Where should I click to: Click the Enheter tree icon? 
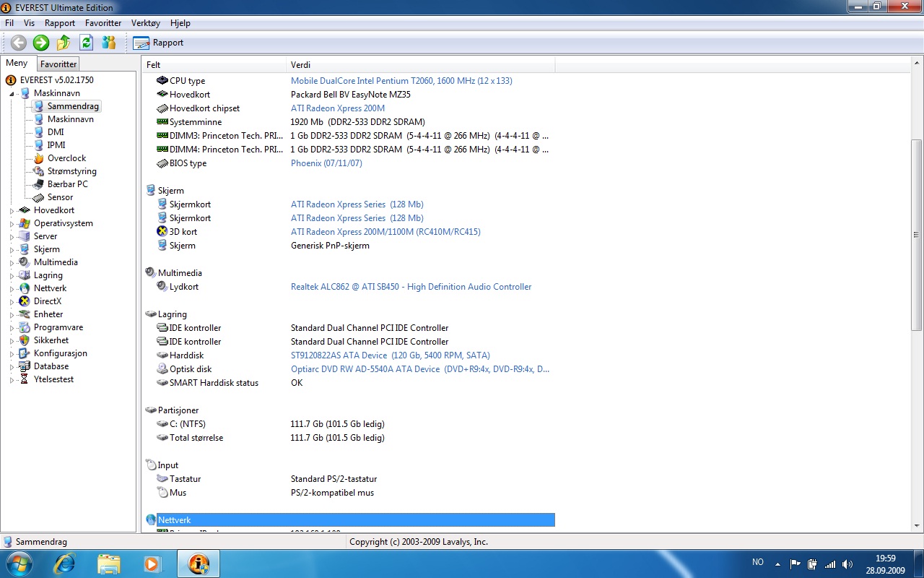point(25,314)
